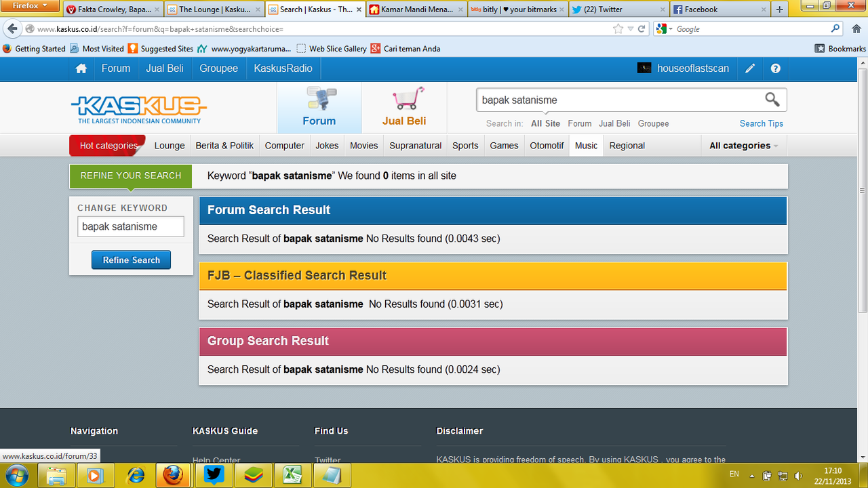Open the Music category

pyautogui.click(x=587, y=146)
